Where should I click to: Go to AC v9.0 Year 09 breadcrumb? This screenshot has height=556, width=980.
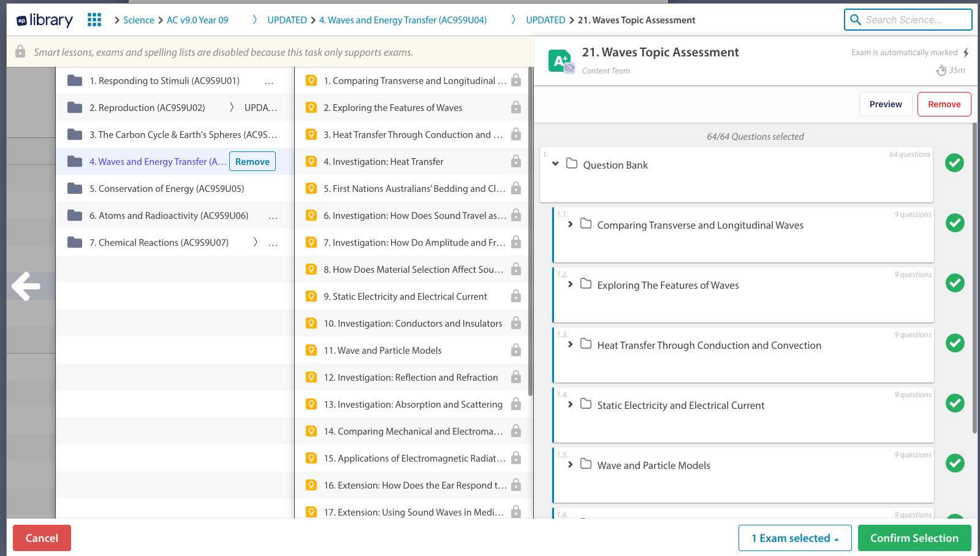coord(197,20)
